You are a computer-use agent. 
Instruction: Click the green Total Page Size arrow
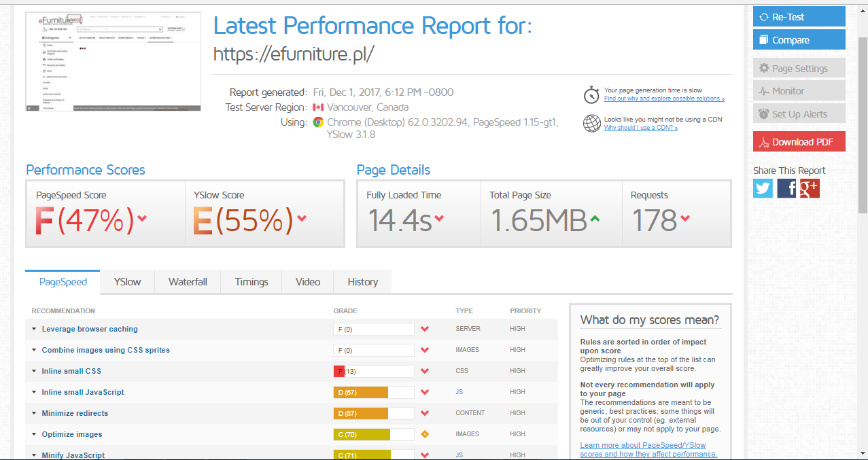(x=595, y=219)
